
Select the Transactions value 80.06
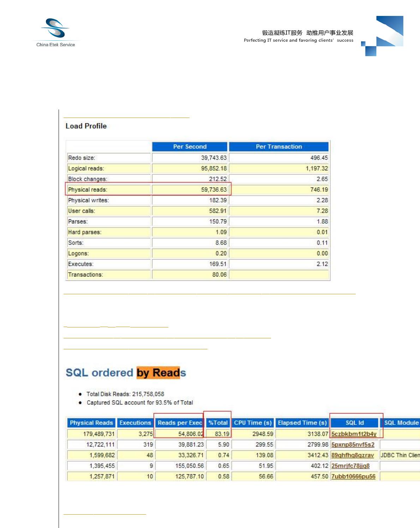(x=220, y=274)
